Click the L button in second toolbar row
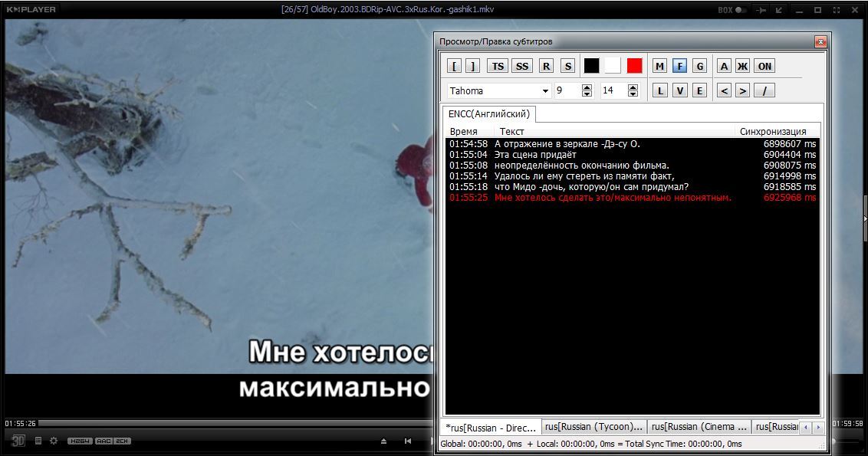868x456 pixels. (x=659, y=90)
